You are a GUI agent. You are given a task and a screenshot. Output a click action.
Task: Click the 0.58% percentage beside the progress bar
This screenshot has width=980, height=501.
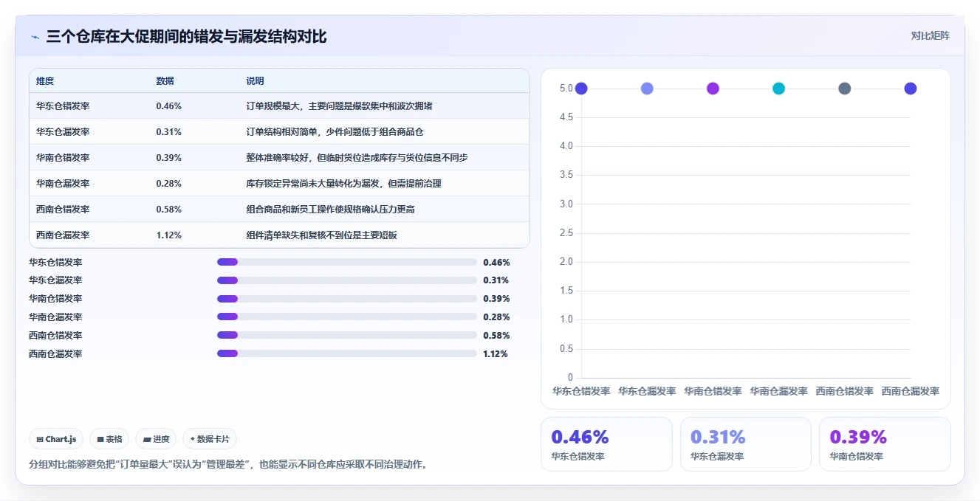(496, 336)
